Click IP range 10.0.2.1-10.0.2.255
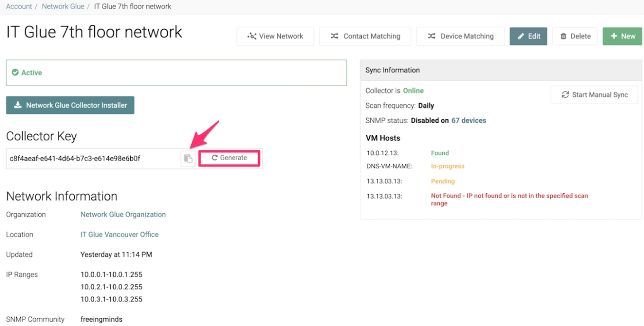The height and width of the screenshot is (326, 644). (x=111, y=287)
